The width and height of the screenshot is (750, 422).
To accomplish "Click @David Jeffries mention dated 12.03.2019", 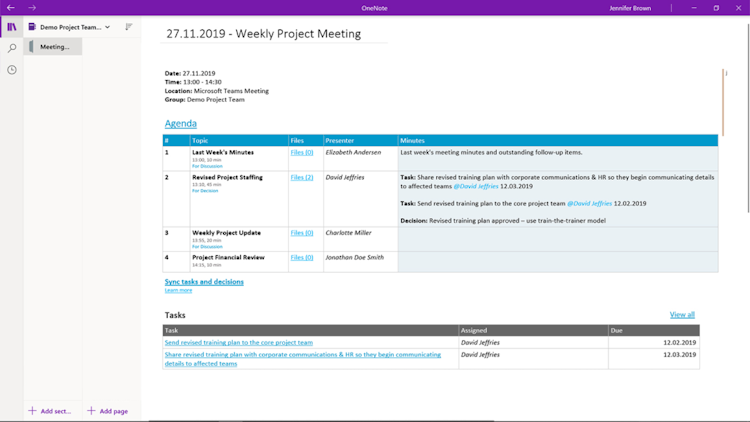I will click(476, 186).
